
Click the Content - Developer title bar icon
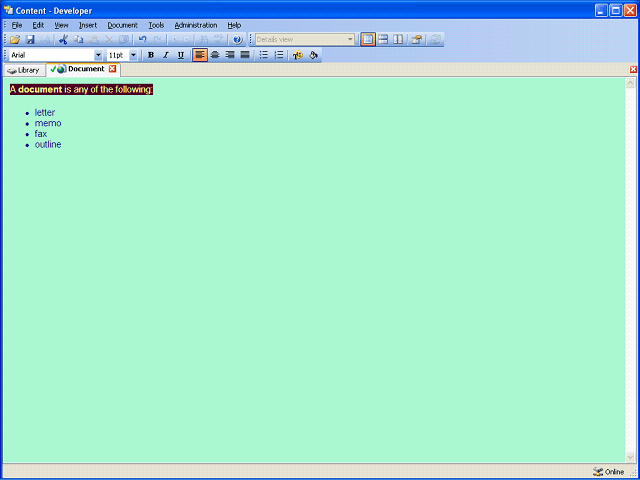[x=8, y=10]
